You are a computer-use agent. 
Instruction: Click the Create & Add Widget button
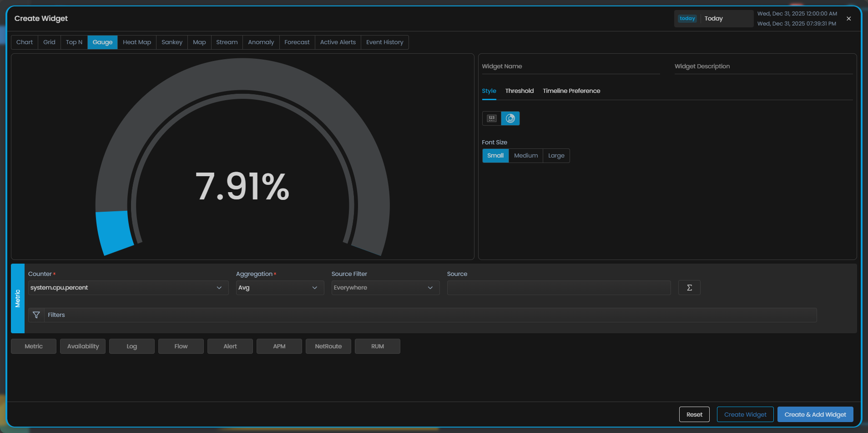click(815, 414)
